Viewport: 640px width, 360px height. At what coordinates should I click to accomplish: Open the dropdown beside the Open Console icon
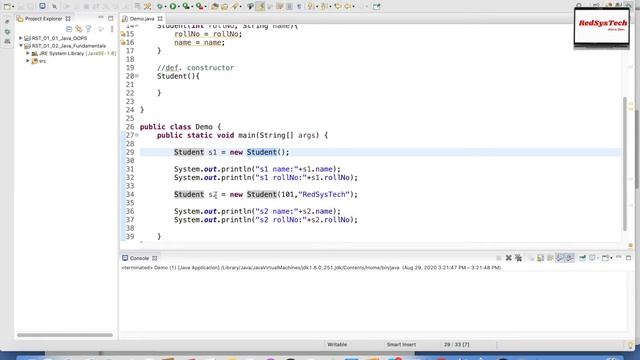611,258
